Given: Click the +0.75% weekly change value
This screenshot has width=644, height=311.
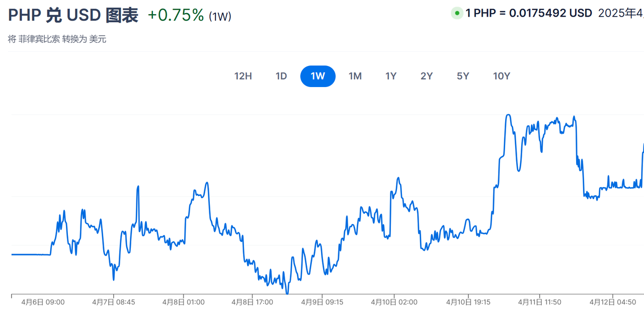Looking at the screenshot, I should [176, 15].
